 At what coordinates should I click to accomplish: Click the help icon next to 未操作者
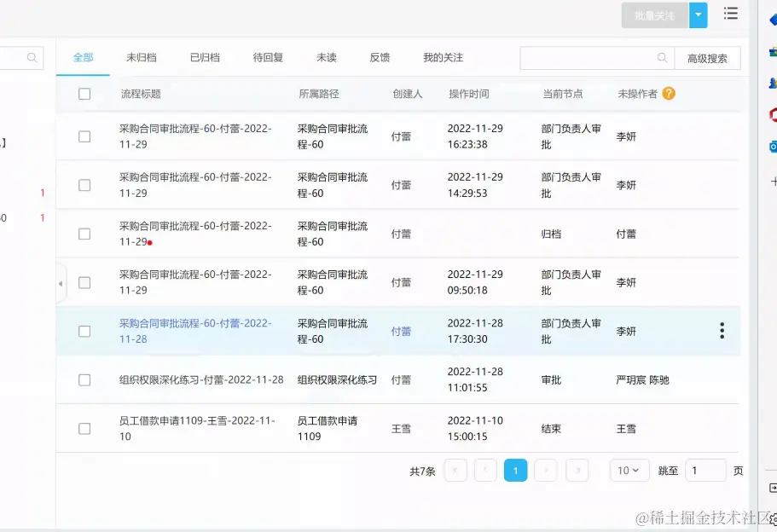click(x=669, y=93)
